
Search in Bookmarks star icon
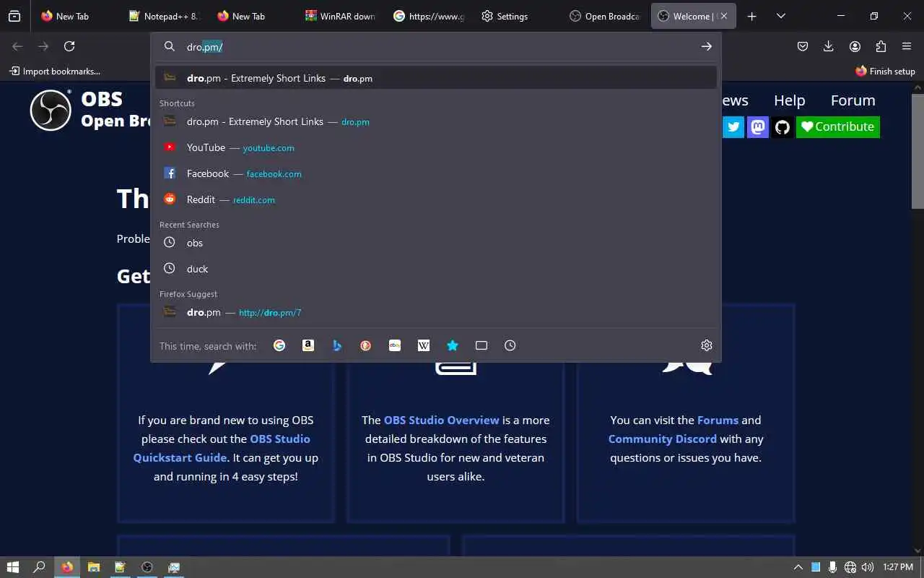coord(453,345)
